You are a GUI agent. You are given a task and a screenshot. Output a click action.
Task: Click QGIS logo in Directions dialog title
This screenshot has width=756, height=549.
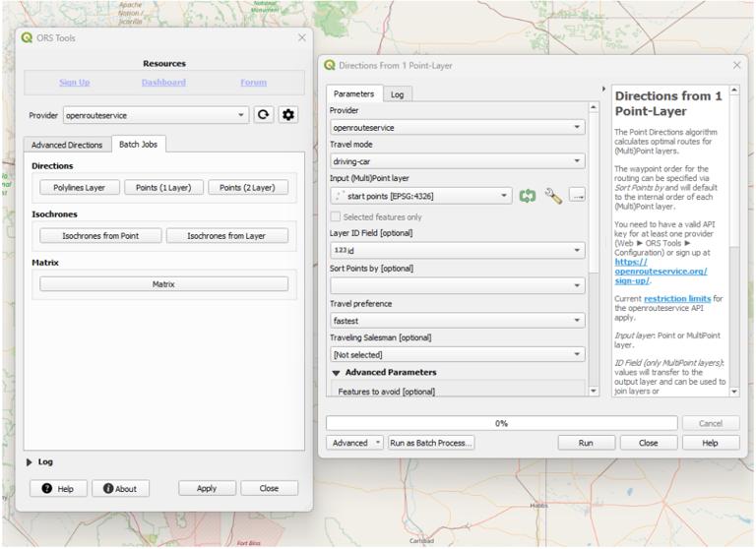[330, 65]
